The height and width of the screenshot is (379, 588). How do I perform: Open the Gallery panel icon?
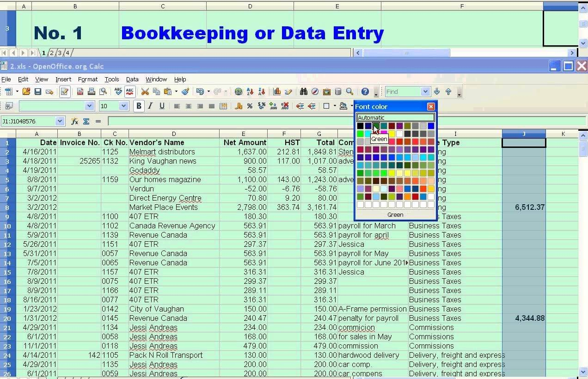coord(327,92)
